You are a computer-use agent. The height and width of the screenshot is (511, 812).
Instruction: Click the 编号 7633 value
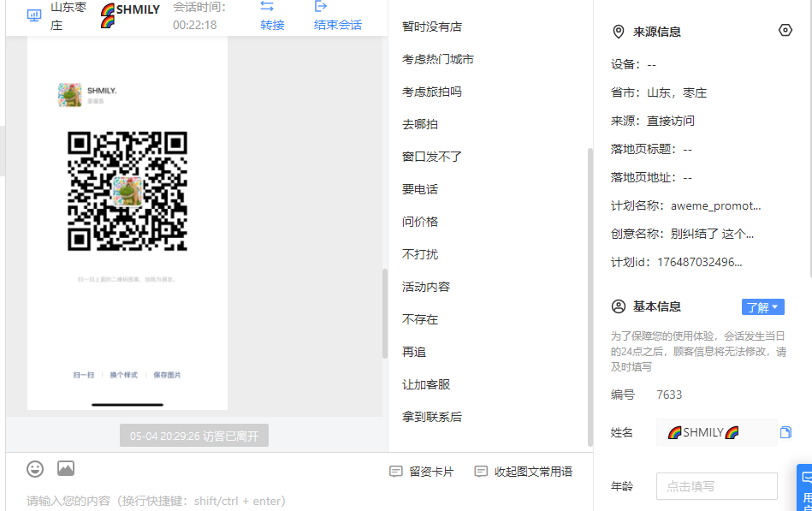[669, 395]
